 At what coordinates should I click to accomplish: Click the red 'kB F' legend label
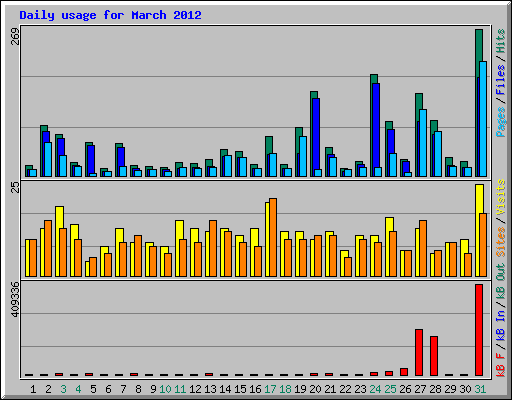pyautogui.click(x=500, y=365)
